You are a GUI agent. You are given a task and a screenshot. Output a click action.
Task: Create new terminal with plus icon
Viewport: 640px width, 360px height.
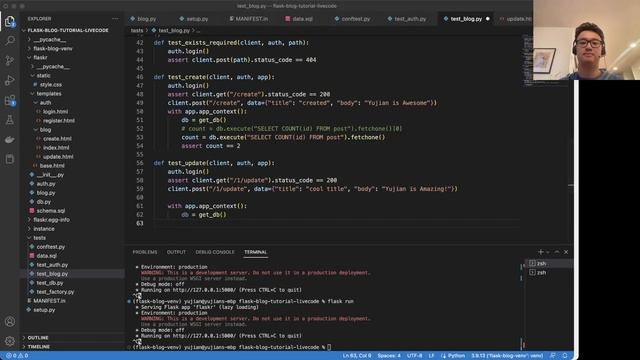[x=540, y=252]
